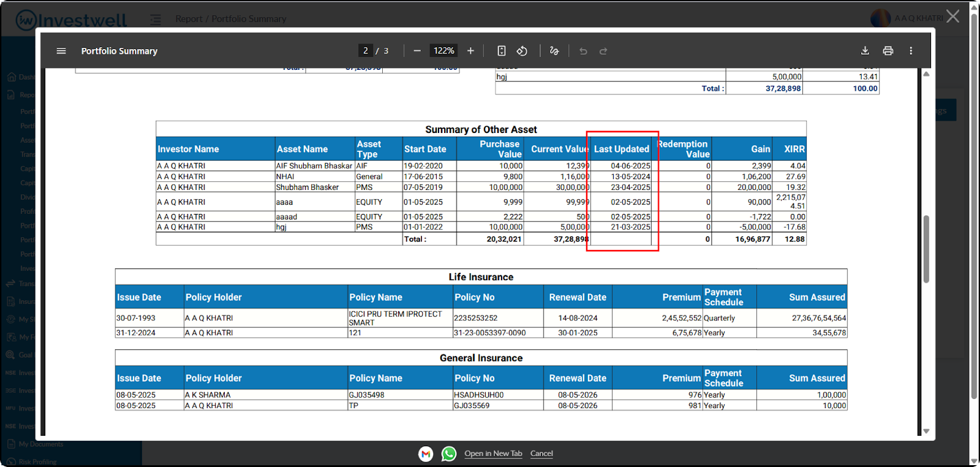Click the fit to page icon

[502, 51]
